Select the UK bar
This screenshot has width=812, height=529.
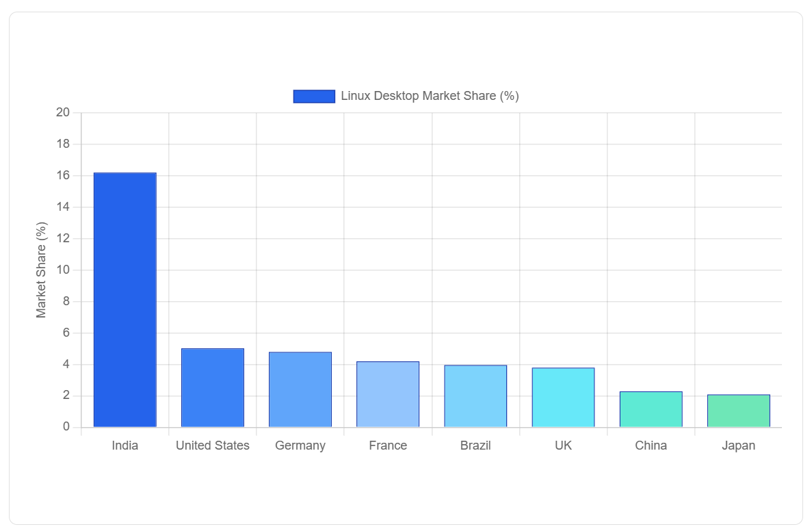coord(564,398)
